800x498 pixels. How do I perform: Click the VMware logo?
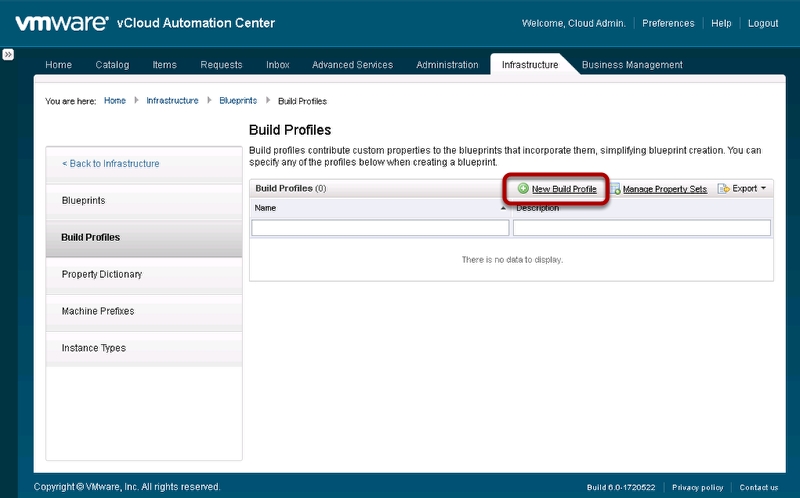click(62, 23)
